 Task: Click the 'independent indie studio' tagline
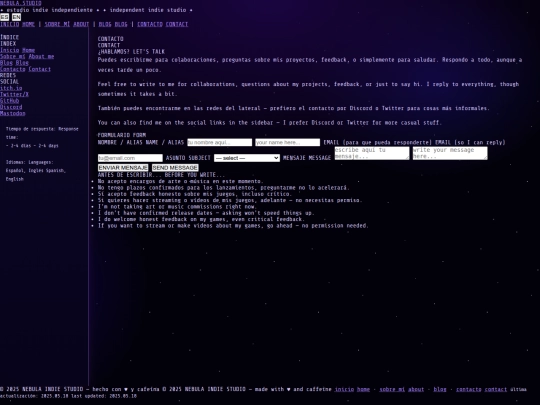148,10
